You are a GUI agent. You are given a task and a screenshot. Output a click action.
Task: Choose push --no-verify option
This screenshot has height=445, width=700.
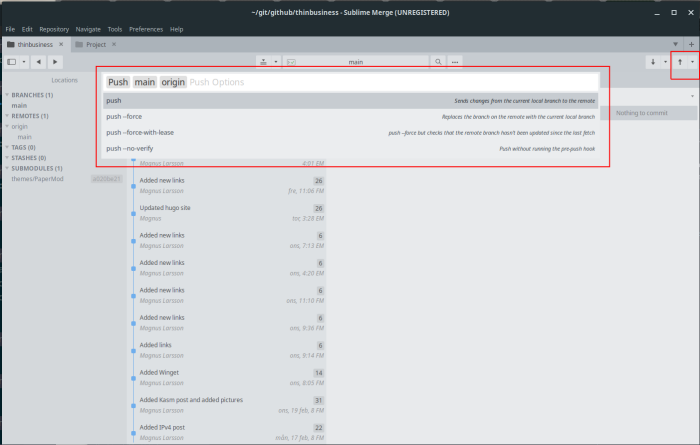(350, 149)
